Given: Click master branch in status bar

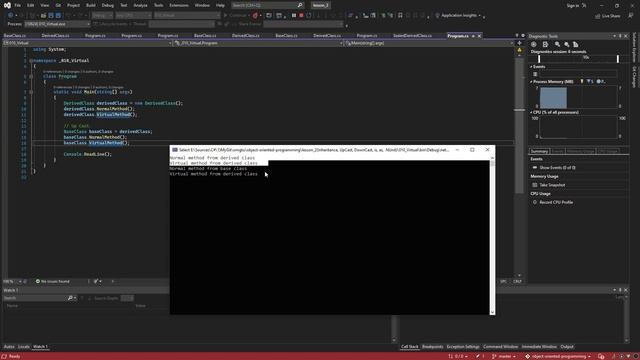Looking at the screenshot, I should (x=504, y=356).
